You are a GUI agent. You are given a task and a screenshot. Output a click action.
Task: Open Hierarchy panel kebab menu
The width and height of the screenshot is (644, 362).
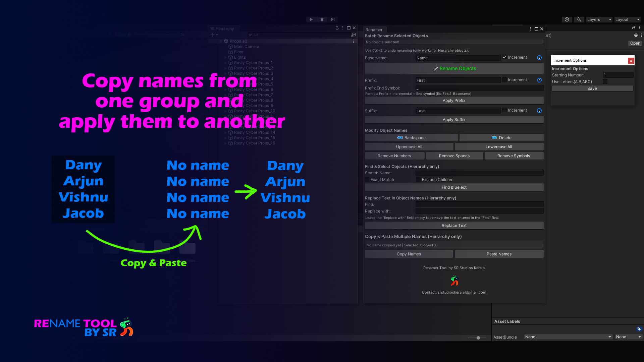click(343, 28)
